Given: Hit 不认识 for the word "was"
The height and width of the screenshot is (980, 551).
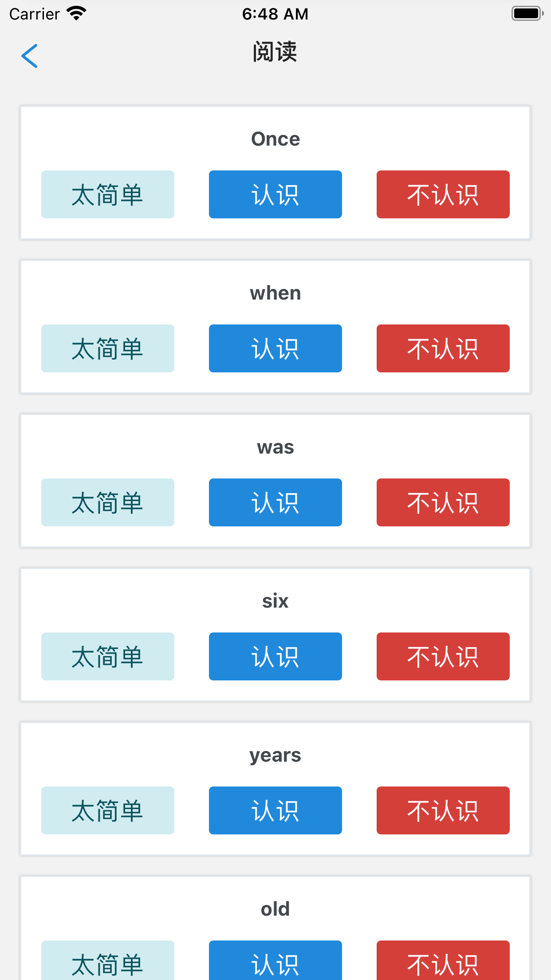Looking at the screenshot, I should [443, 502].
